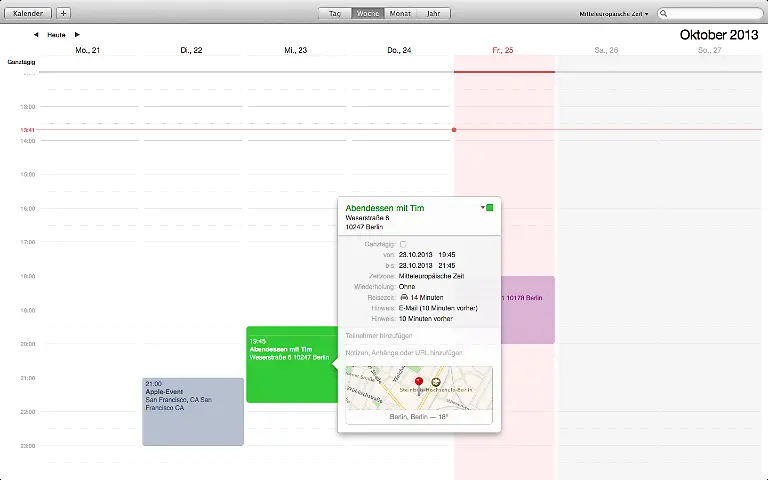Click start date 23.10.2013 in von row
This screenshot has width=768, height=480.
tap(415, 255)
